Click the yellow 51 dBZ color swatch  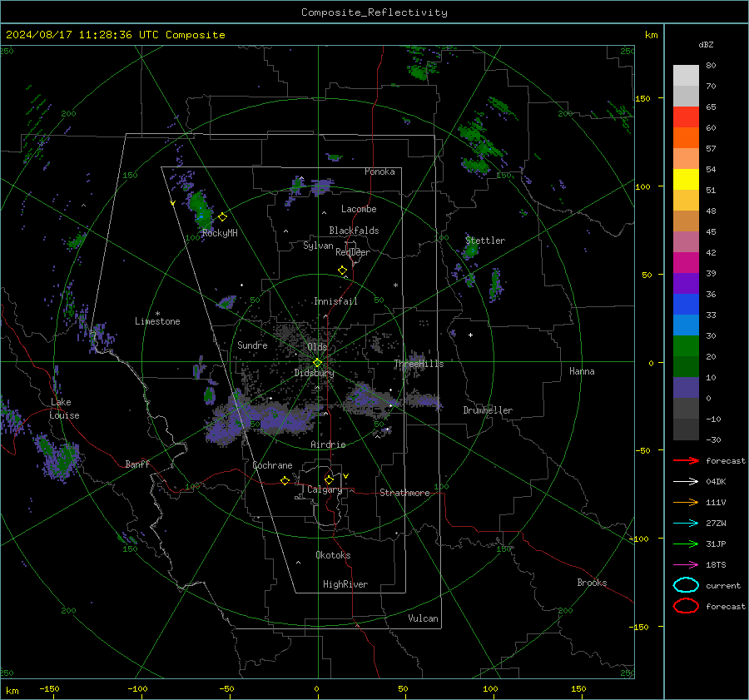click(x=686, y=180)
